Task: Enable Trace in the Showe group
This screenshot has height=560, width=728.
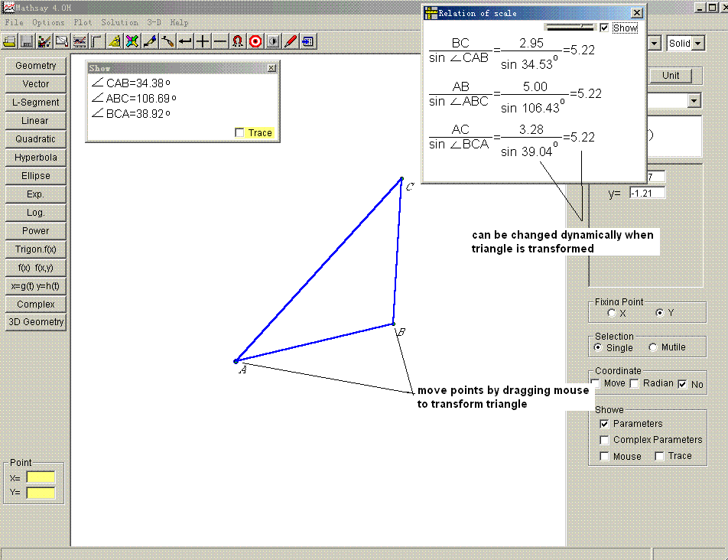Action: [659, 456]
